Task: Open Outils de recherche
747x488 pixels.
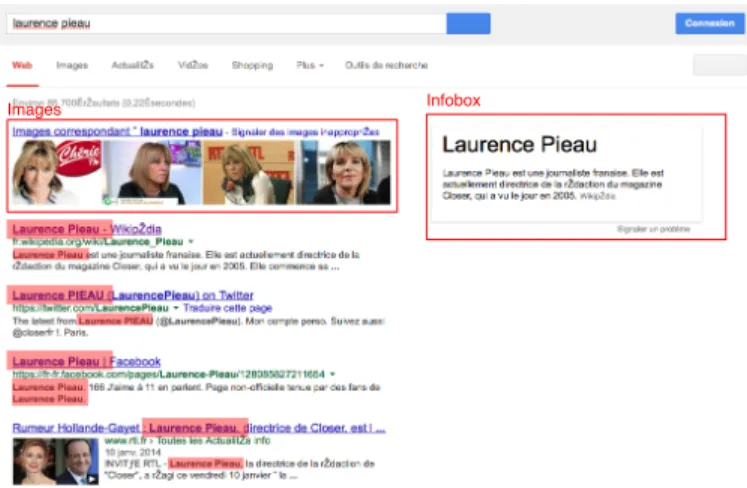Action: point(386,65)
